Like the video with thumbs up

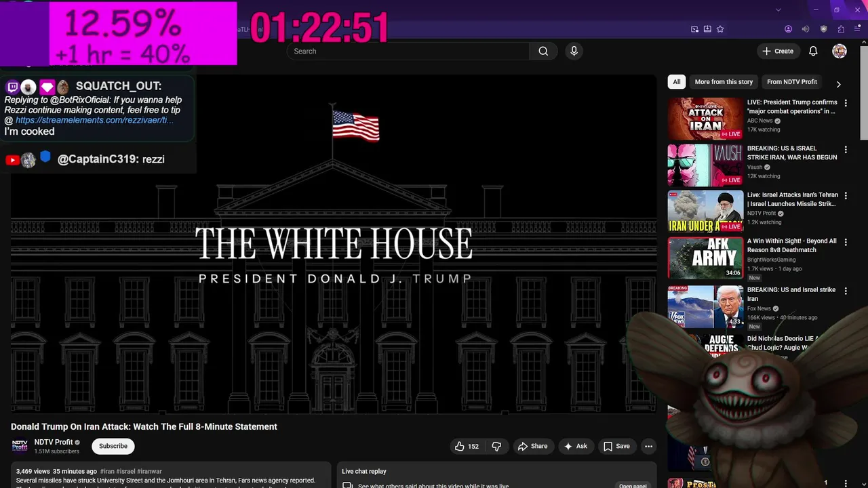(x=466, y=446)
